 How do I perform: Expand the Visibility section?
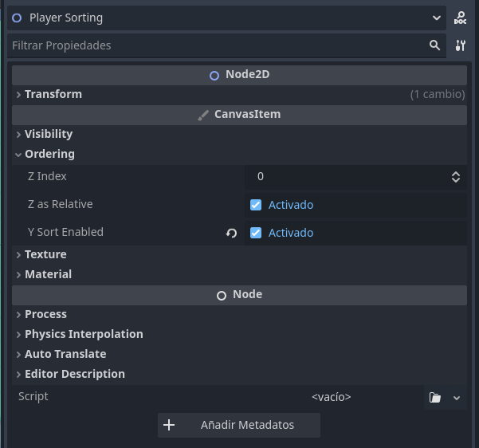click(x=48, y=134)
